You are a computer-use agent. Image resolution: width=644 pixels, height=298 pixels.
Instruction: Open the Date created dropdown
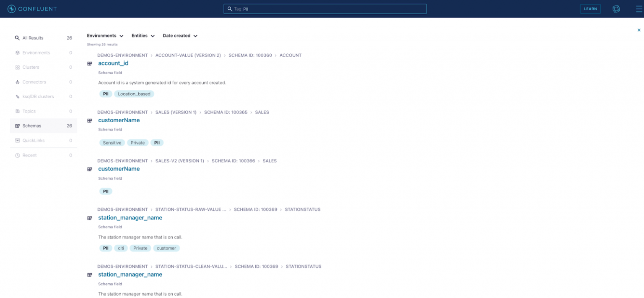tap(180, 36)
